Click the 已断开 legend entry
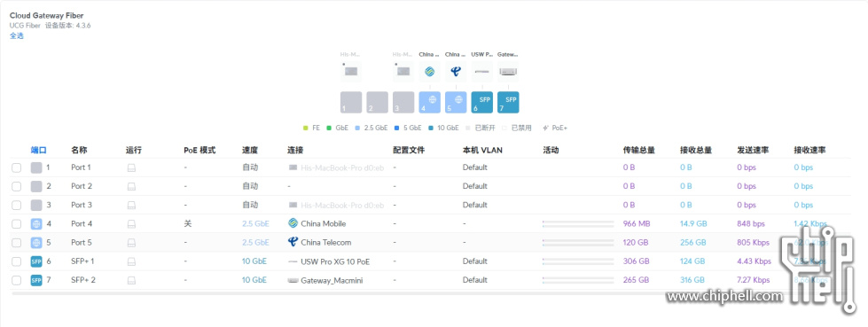Screen dimensions: 868x327 click(x=481, y=128)
